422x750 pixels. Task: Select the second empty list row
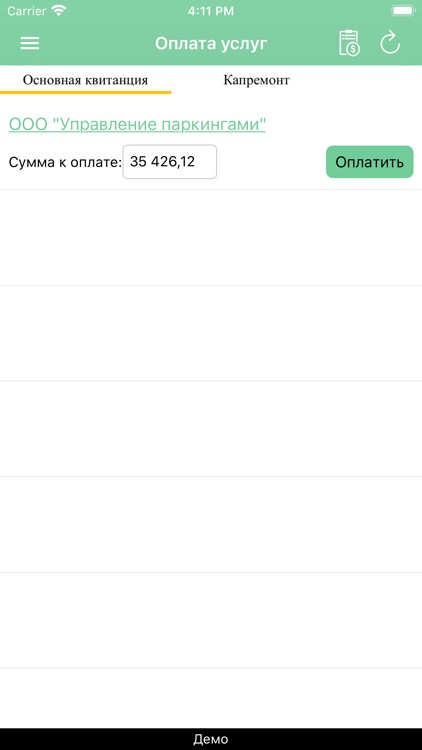coord(211,333)
